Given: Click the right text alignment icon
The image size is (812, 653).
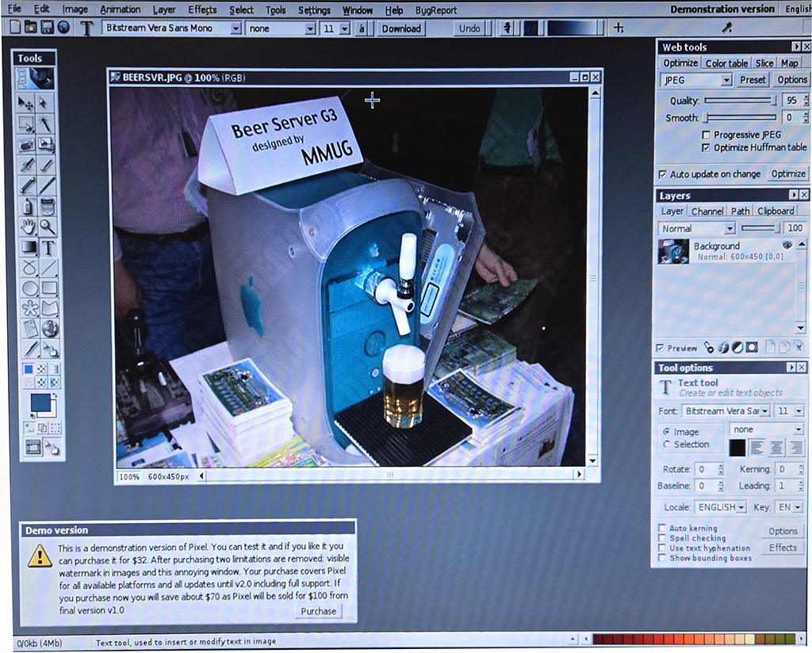Looking at the screenshot, I should pyautogui.click(x=795, y=448).
